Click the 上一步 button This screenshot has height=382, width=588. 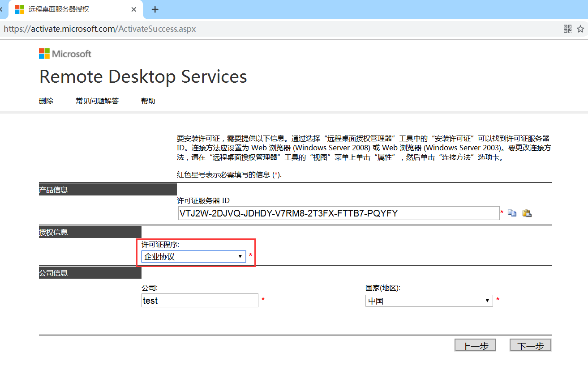tap(475, 345)
